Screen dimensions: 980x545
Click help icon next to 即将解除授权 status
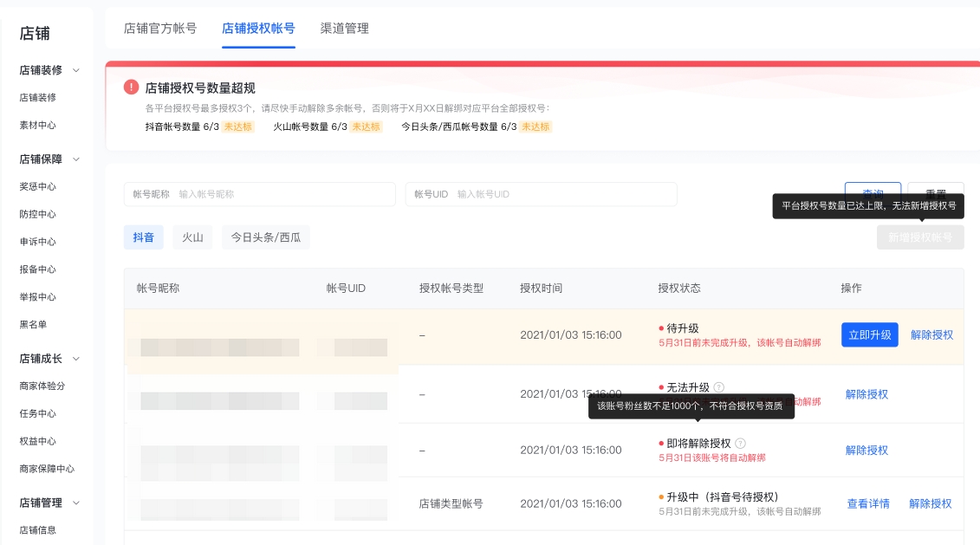740,443
